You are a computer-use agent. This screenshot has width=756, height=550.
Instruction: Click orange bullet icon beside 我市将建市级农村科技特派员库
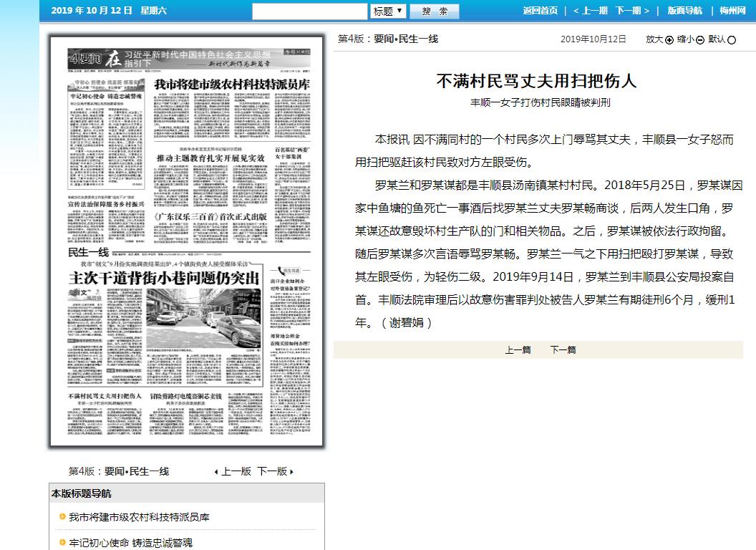click(x=62, y=517)
